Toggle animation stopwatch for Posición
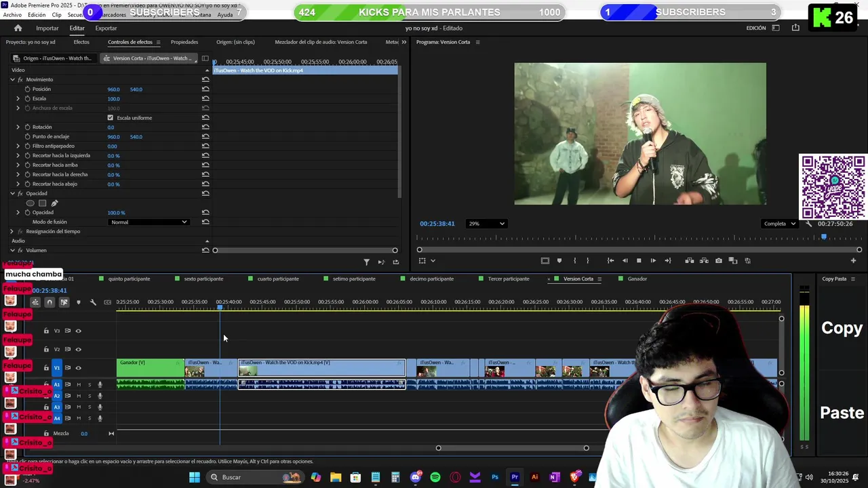This screenshot has height=488, width=868. coord(27,89)
